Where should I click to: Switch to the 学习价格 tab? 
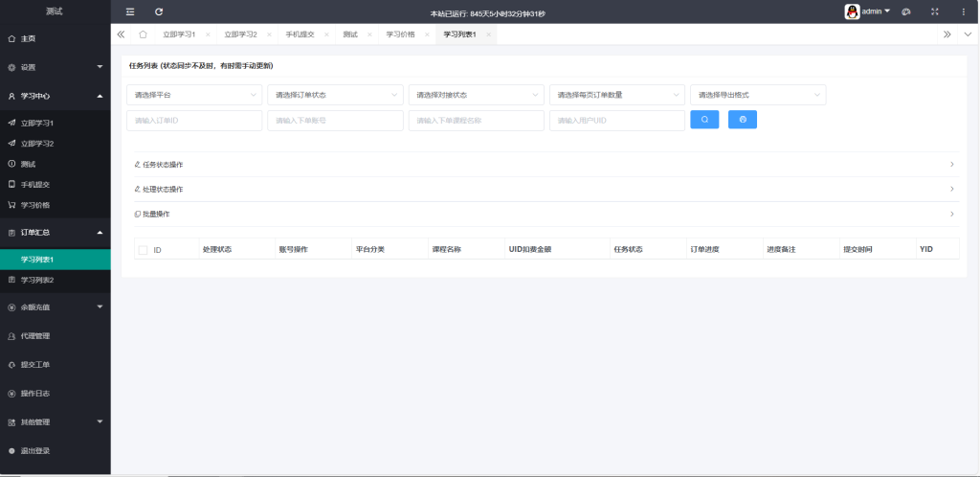400,34
